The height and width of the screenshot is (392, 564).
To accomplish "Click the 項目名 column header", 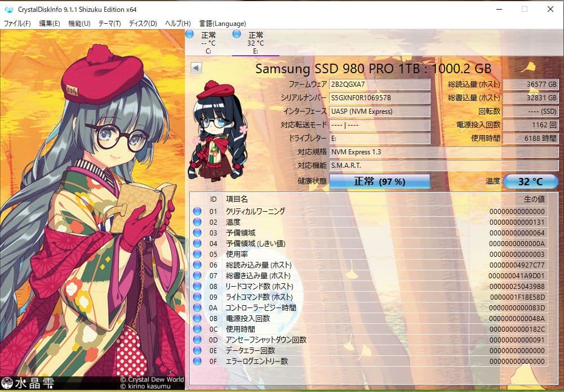I will pyautogui.click(x=237, y=199).
